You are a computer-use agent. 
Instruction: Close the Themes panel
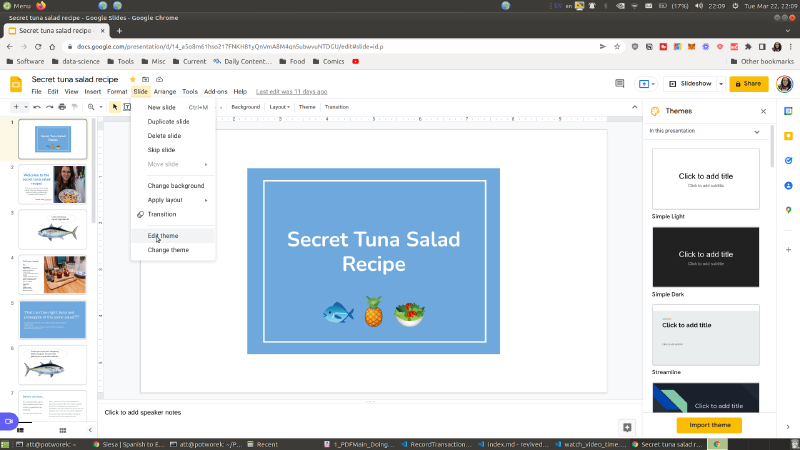[x=764, y=112]
